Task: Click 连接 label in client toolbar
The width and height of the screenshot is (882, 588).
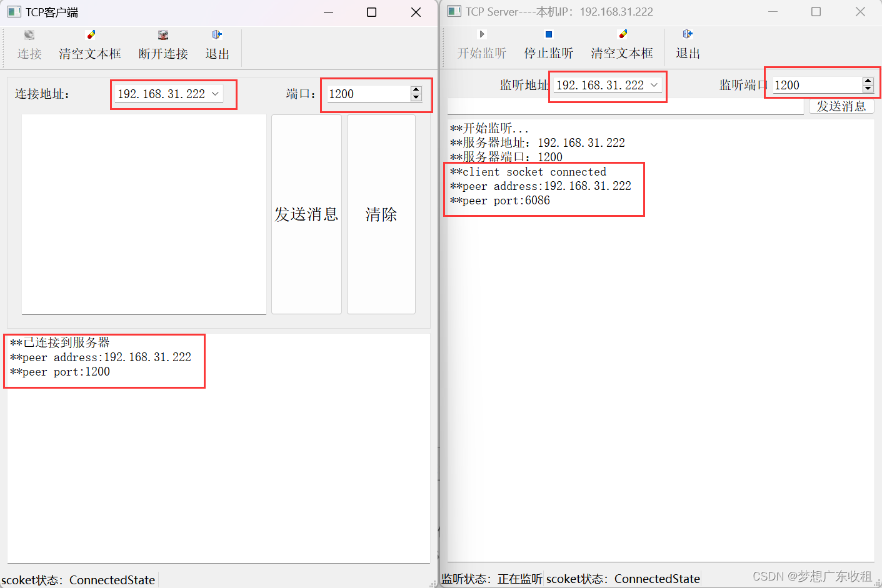Action: 29,54
